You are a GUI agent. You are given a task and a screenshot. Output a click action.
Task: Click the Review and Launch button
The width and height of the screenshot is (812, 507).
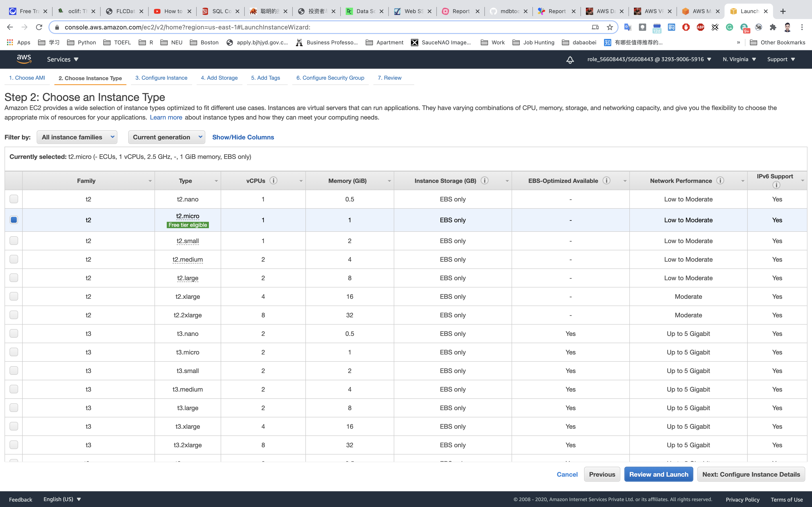658,474
